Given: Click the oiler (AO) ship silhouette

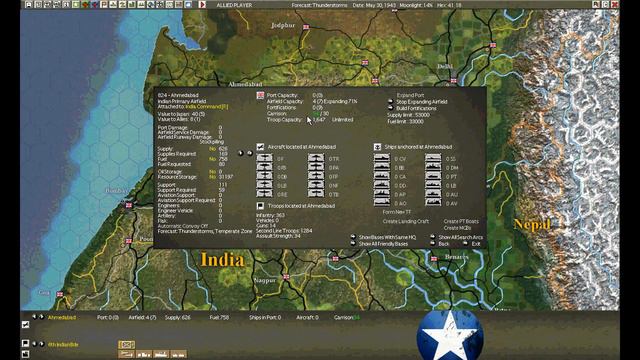Looking at the screenshot, I should point(382,202).
